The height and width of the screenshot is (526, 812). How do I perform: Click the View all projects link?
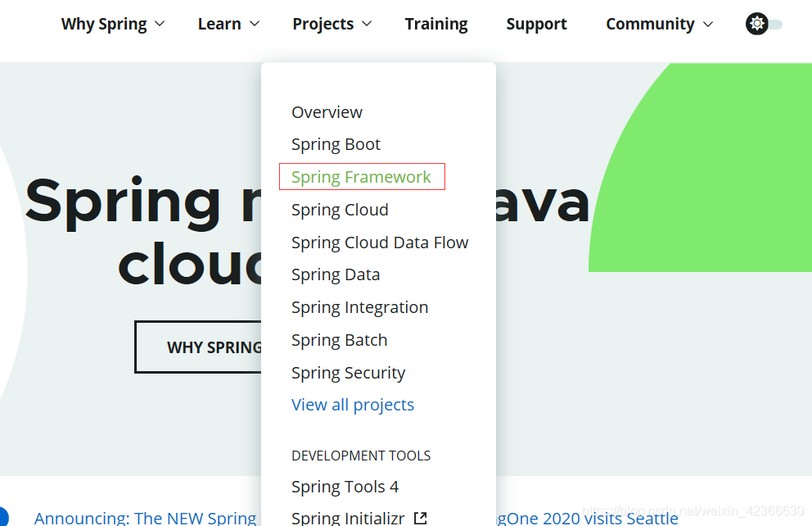pyautogui.click(x=353, y=405)
